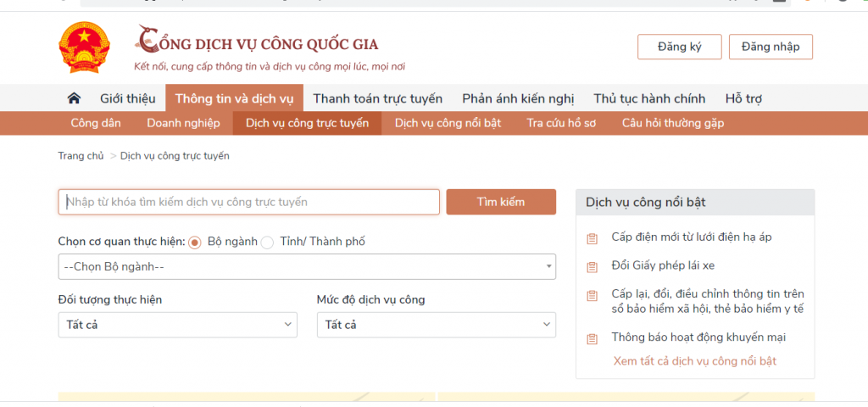This screenshot has width=868, height=407.
Task: Open the Thanh toán trực tuyến menu
Action: point(377,98)
